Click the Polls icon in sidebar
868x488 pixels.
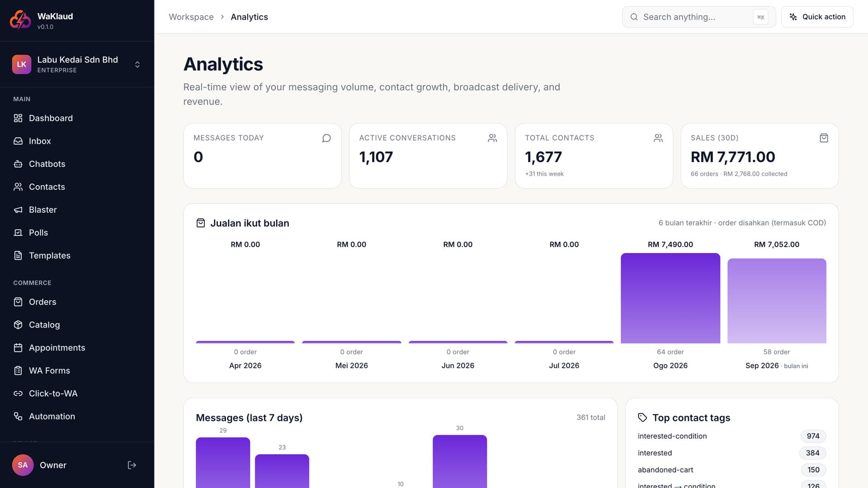click(x=18, y=233)
